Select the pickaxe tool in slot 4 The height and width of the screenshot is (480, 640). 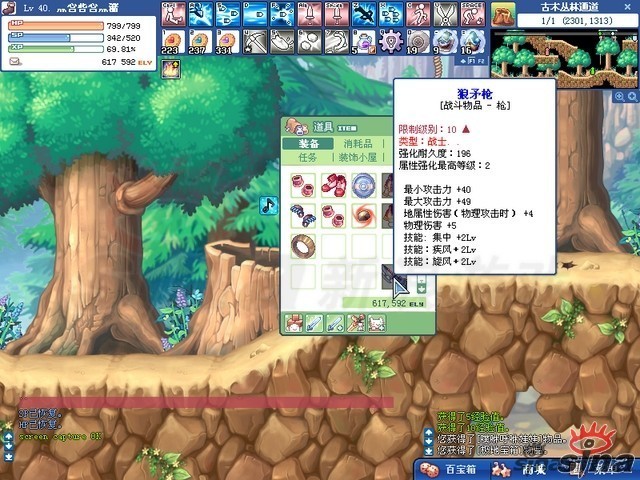(255, 42)
